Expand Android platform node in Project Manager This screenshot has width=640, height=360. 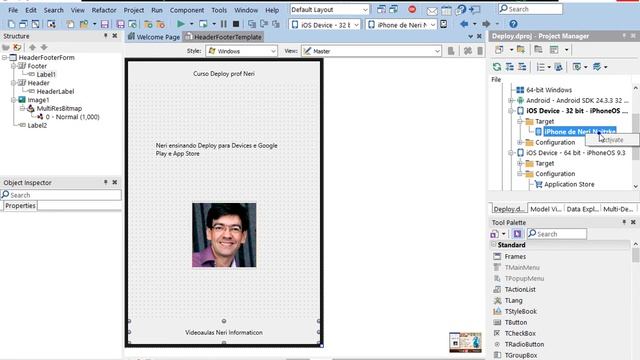[x=511, y=100]
